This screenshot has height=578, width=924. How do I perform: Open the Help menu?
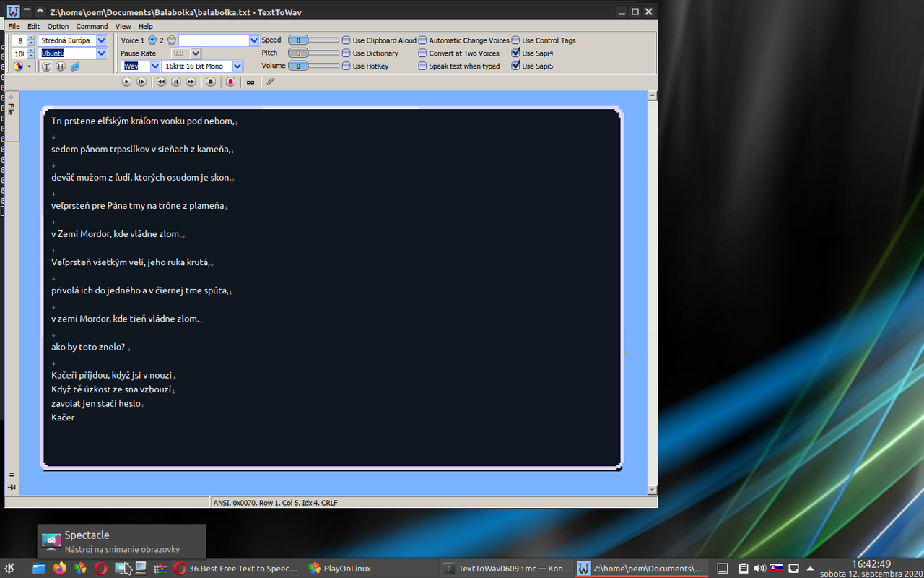point(145,27)
